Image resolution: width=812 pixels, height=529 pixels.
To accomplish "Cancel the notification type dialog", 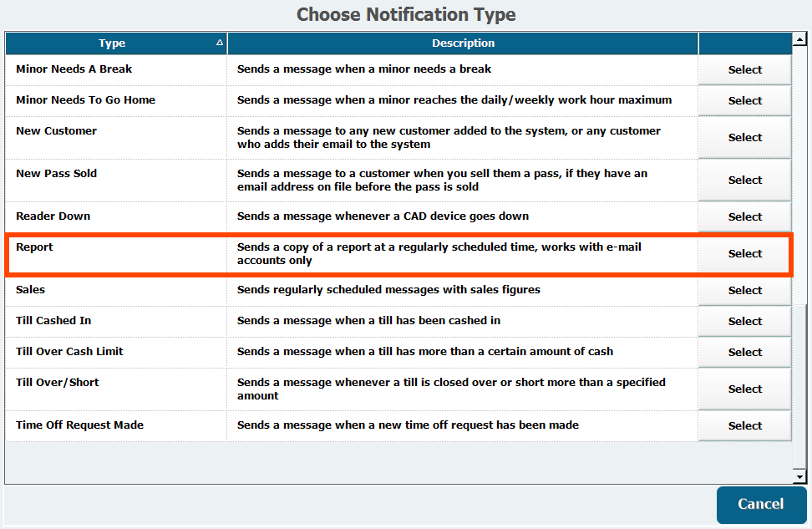I will [x=760, y=504].
